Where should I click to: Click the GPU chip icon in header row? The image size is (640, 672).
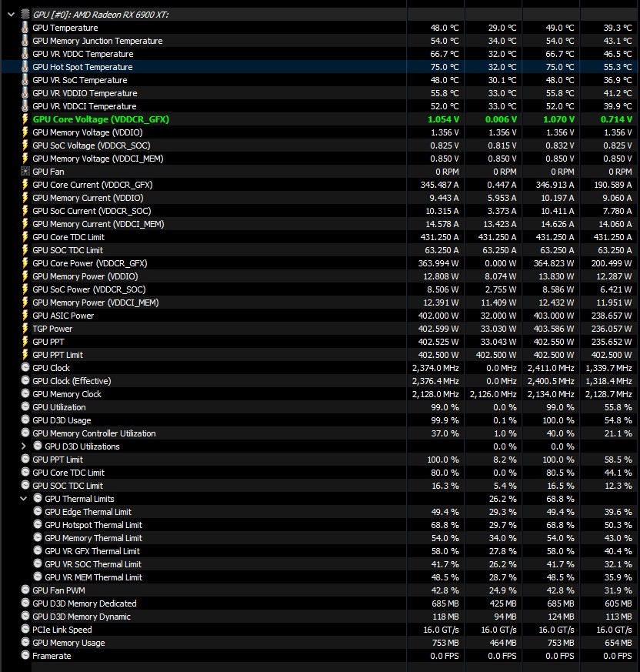tap(25, 14)
